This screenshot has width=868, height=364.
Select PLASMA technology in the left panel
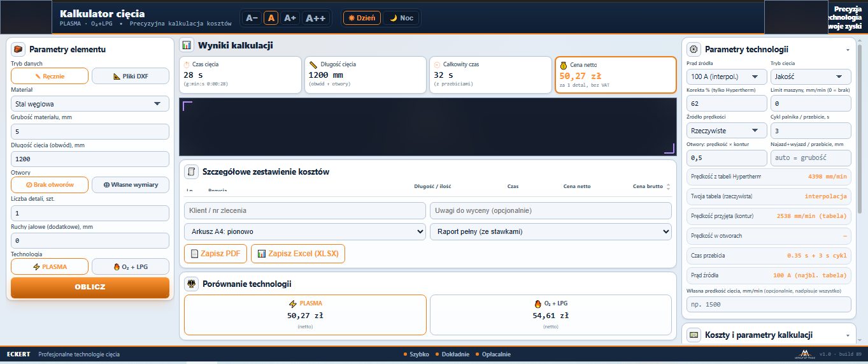(50, 266)
